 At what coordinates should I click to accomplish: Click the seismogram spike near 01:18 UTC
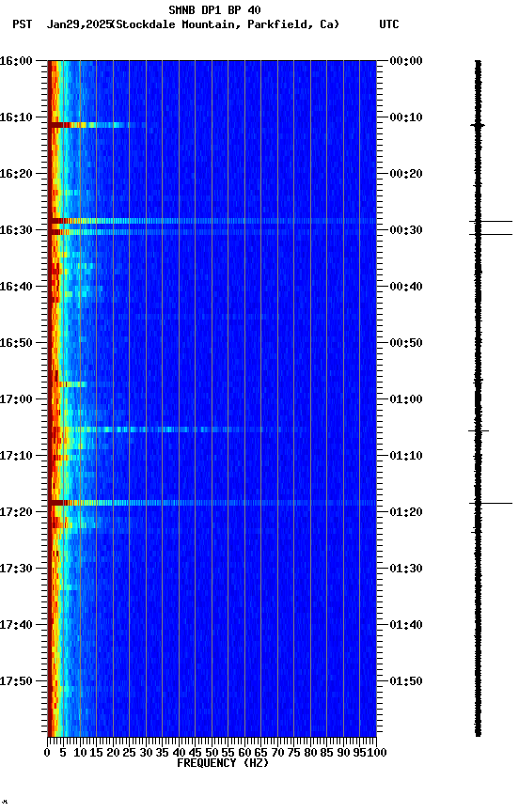(491, 503)
